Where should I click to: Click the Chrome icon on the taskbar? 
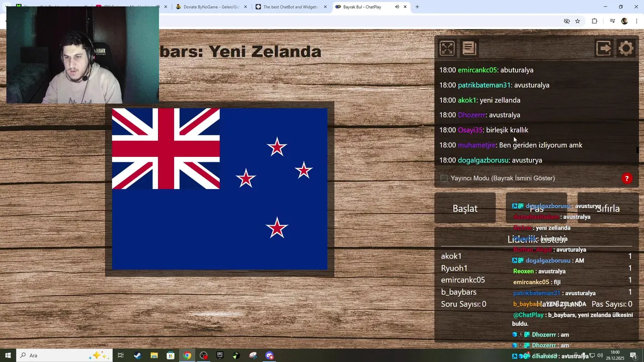[187, 355]
